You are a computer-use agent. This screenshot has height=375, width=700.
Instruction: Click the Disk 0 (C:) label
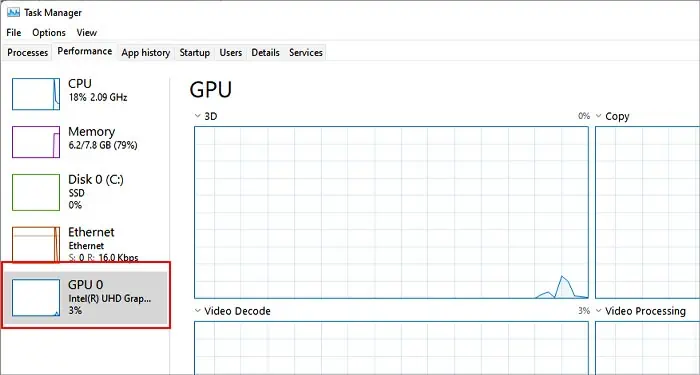click(96, 179)
